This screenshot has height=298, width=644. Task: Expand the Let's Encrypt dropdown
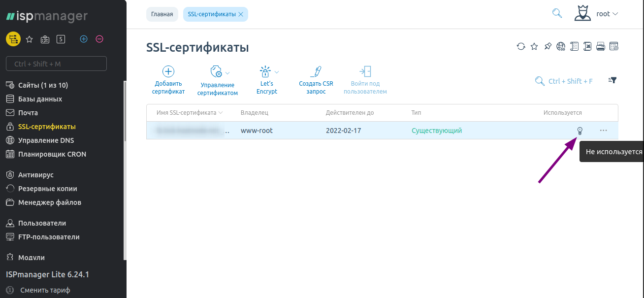coord(267,80)
